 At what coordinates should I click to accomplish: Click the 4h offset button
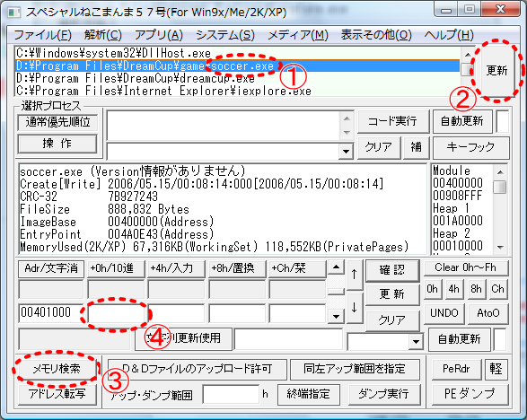[453, 289]
